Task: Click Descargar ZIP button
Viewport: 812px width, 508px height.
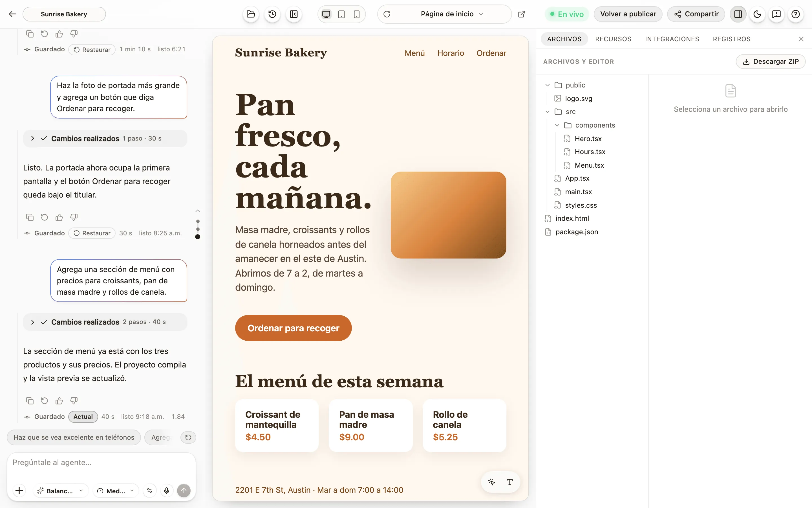Action: click(x=770, y=62)
